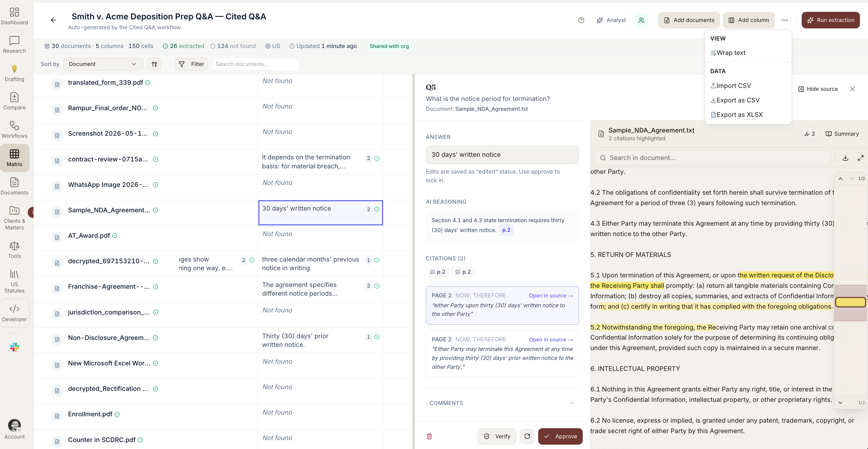Open the Filter options
The height and width of the screenshot is (449, 868).
point(191,64)
